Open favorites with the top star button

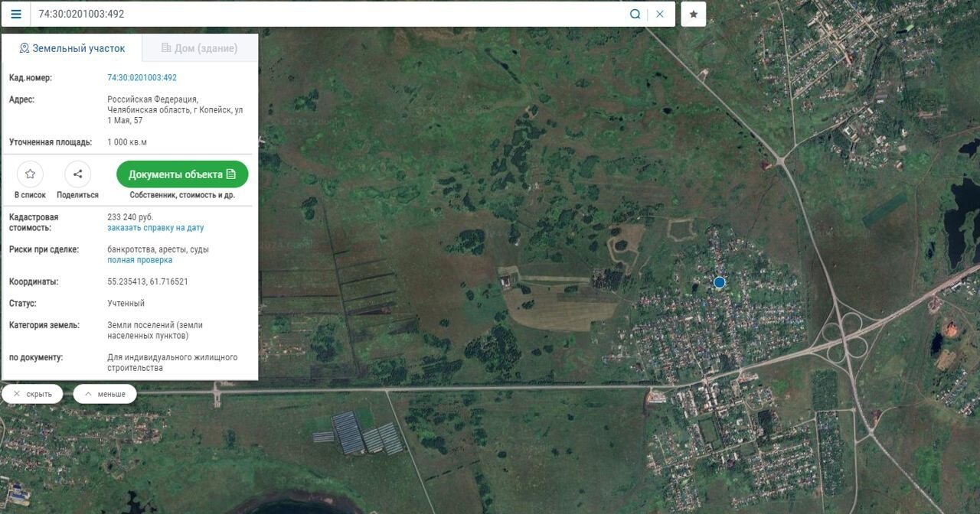pyautogui.click(x=693, y=14)
